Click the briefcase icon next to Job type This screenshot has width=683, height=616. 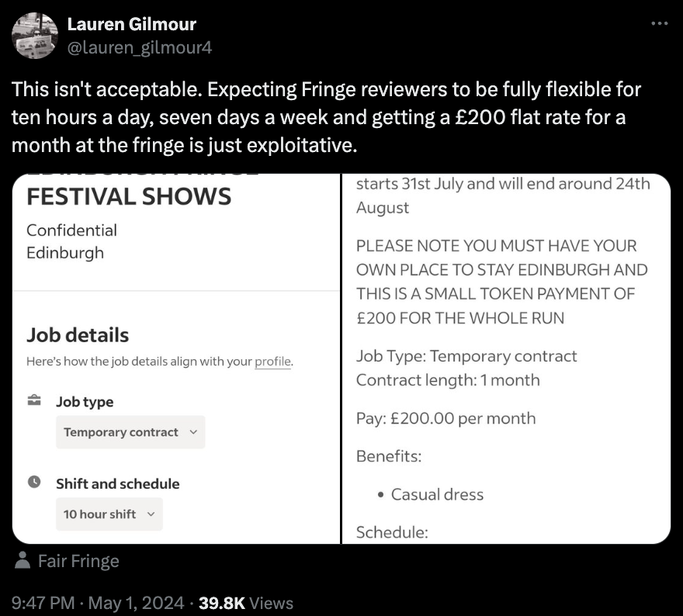point(34,401)
